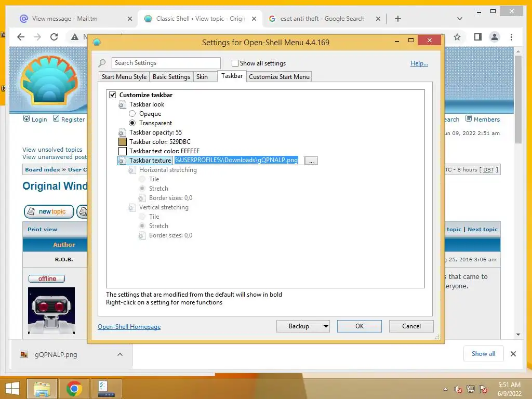Reload the page in Chrome

[54, 37]
